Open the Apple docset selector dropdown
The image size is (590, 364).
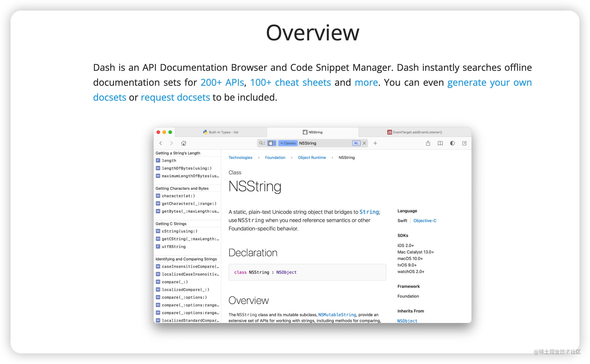272,143
